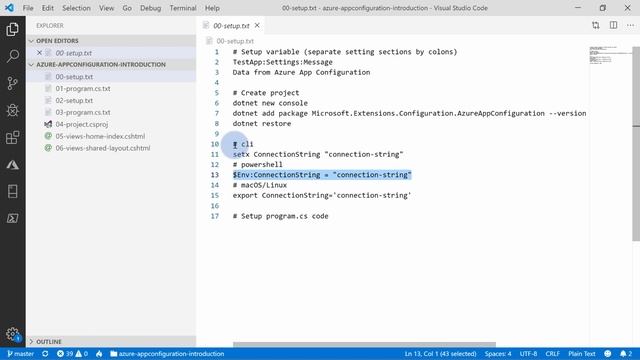Split the editor to the right
Image resolution: width=640 pixels, height=360 pixels.
coord(613,25)
